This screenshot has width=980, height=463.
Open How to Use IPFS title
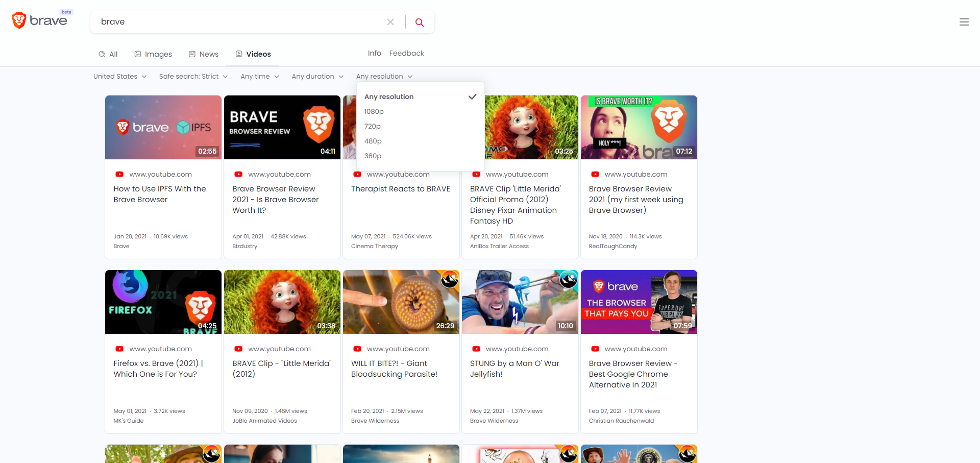pos(160,194)
